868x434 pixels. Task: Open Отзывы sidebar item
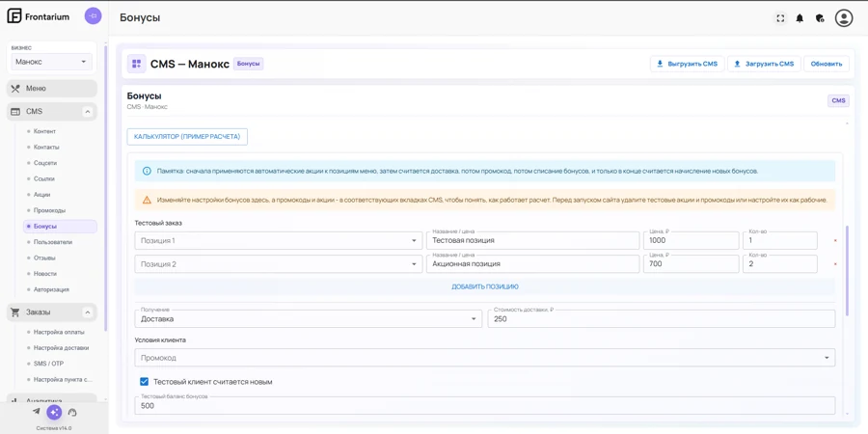coord(44,258)
